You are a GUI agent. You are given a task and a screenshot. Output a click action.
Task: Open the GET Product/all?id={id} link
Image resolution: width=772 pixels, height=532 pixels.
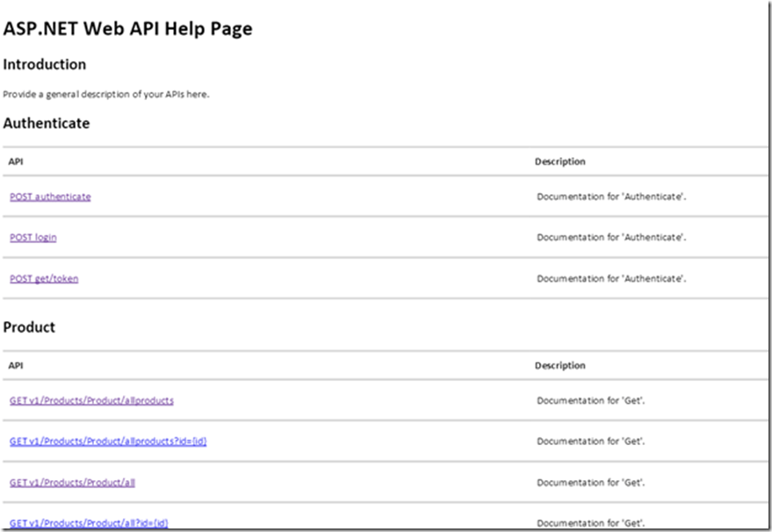click(x=89, y=523)
